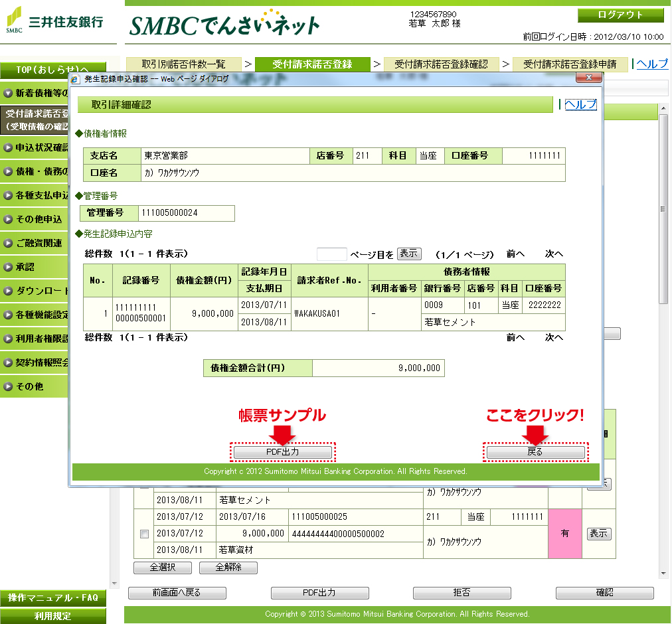Open the 受付請求諾否登録 sidebar item
The image size is (672, 624).
tap(35, 120)
